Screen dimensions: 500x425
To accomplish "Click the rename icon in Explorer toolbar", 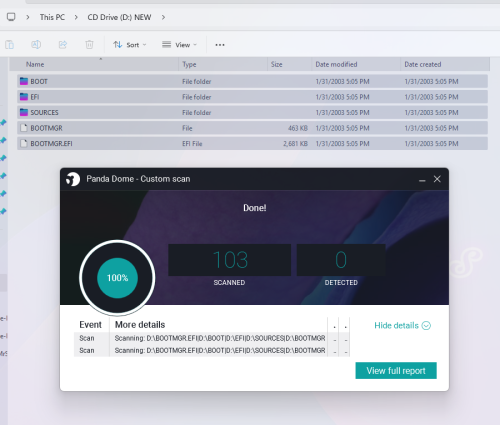I will pyautogui.click(x=36, y=44).
